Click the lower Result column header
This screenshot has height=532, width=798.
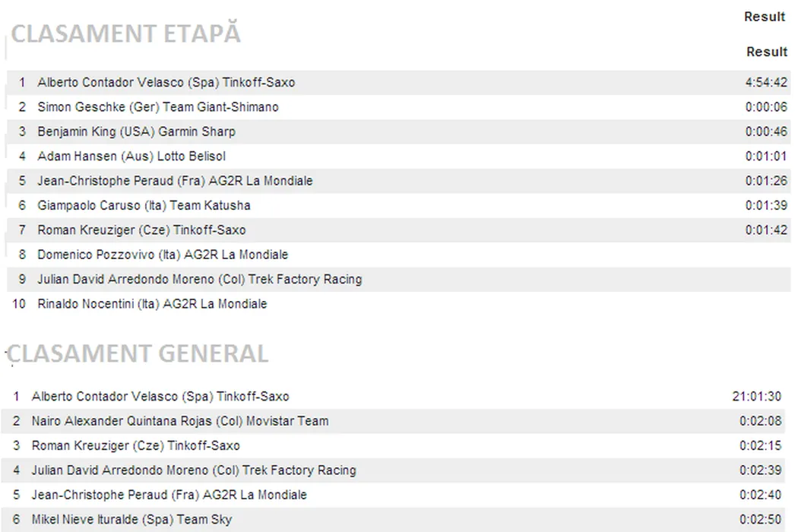click(x=766, y=52)
